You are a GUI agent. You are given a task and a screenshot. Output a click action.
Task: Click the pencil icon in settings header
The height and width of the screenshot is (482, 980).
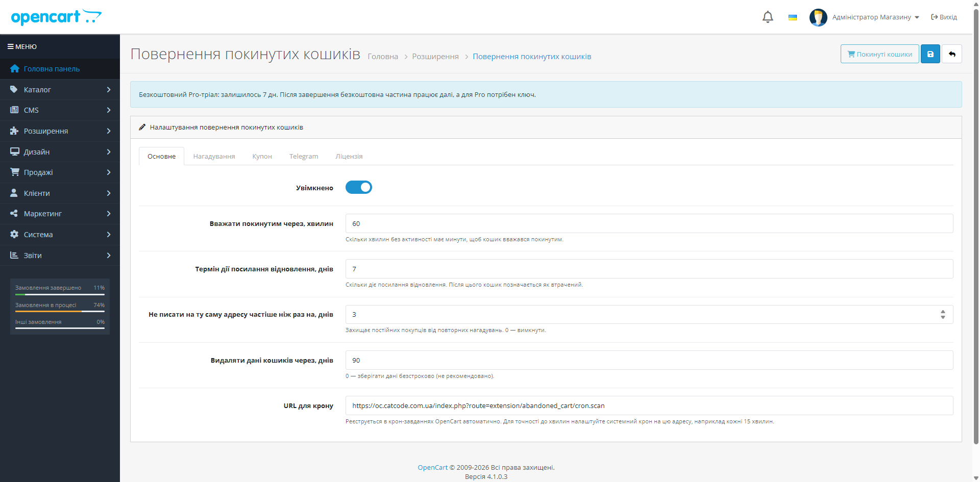coord(142,128)
